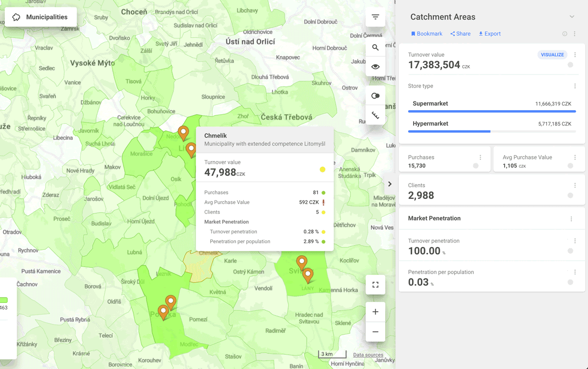
Task: Zoom in on the map
Action: point(375,312)
